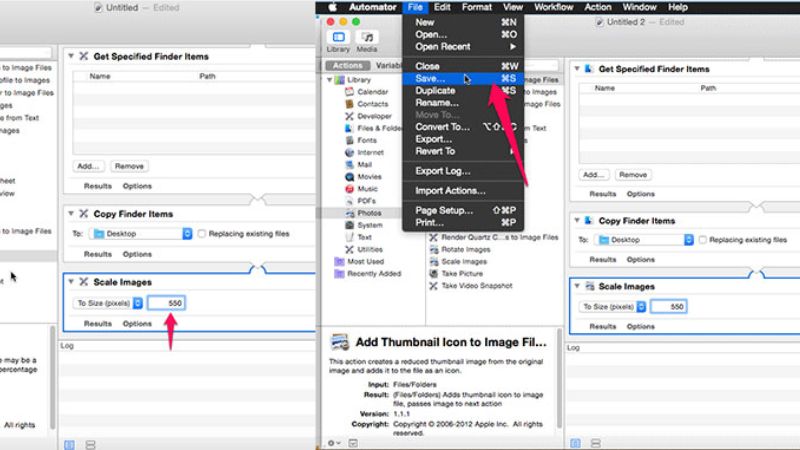This screenshot has width=800, height=450.
Task: Choose the Photos category in the Library
Action: click(369, 213)
